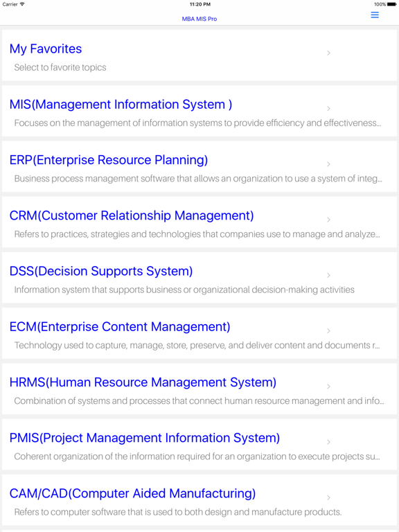
Task: Open the hamburger menu icon
Action: click(375, 15)
